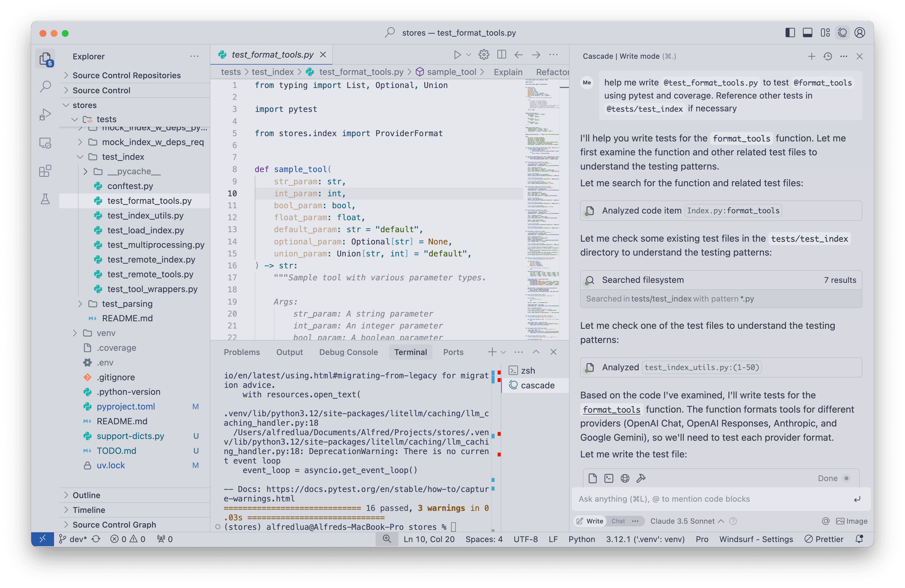Maximize the terminal panel size
Viewport: 905px width, 588px height.
coord(536,352)
